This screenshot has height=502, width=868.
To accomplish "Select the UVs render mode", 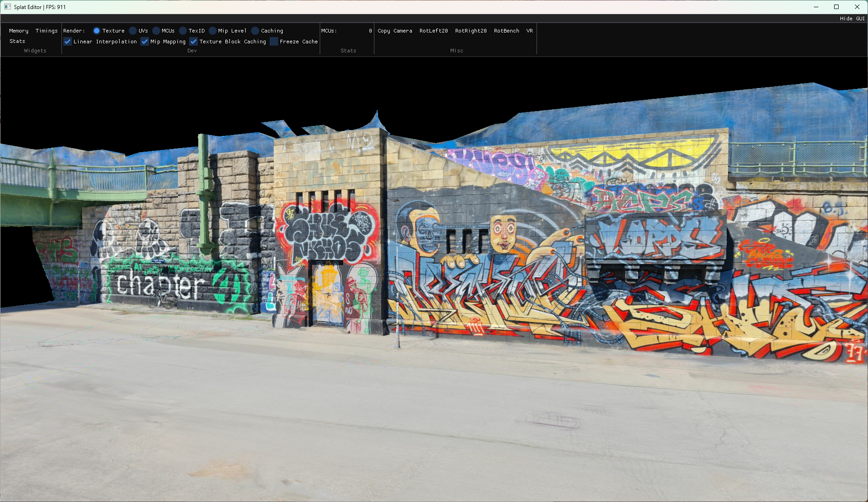I will tap(133, 31).
